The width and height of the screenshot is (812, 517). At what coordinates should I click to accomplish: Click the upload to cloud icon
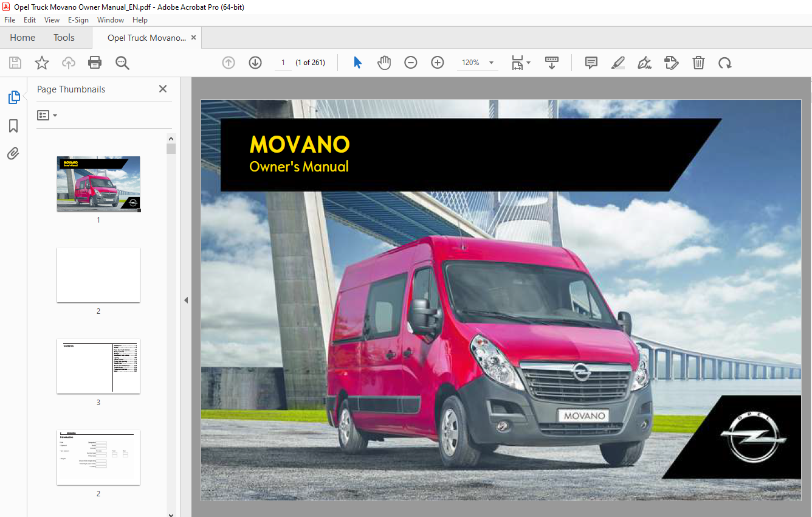pos(69,63)
